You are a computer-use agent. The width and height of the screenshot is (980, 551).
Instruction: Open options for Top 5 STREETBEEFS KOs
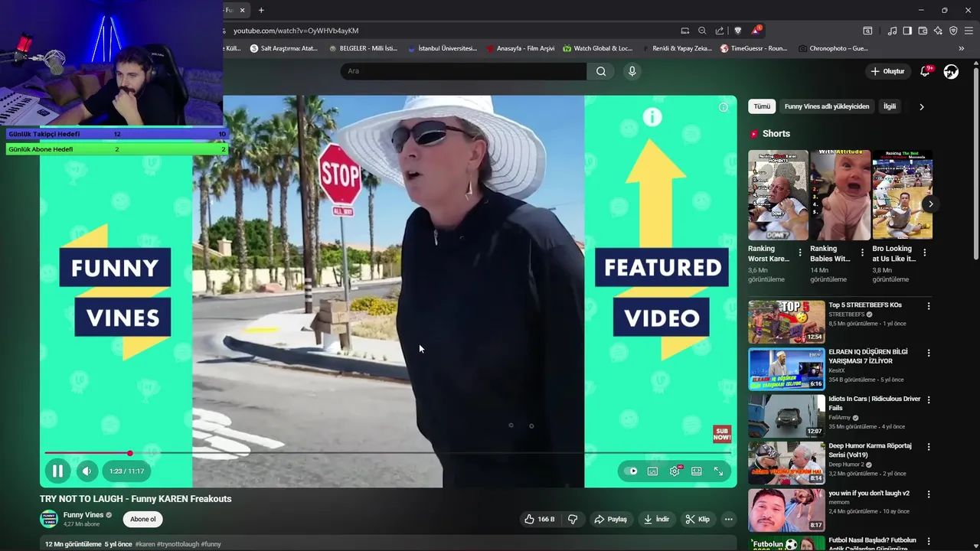(929, 306)
